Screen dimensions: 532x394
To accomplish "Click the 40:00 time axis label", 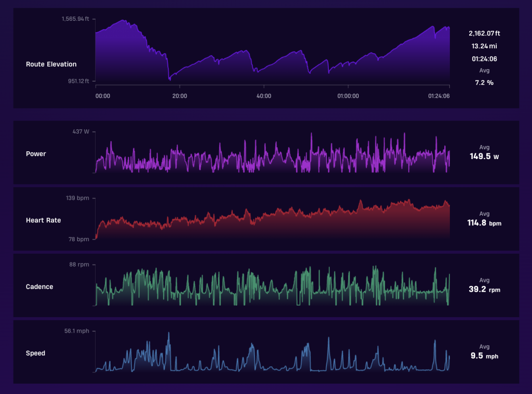I will coord(264,96).
